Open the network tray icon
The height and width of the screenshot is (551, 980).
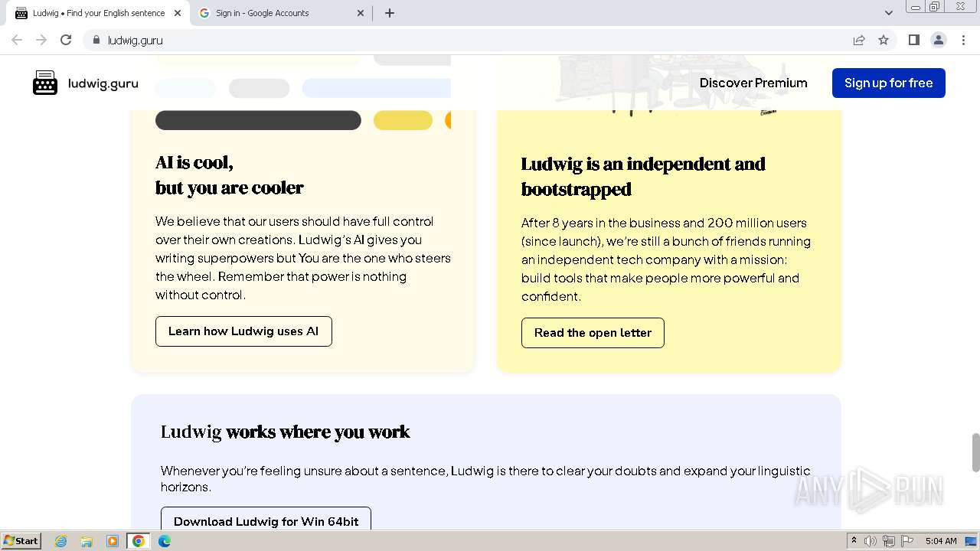pos(889,541)
